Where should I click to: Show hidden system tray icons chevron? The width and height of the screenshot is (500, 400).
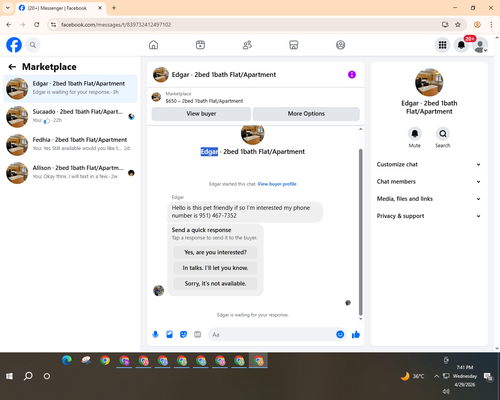pyautogui.click(x=436, y=376)
